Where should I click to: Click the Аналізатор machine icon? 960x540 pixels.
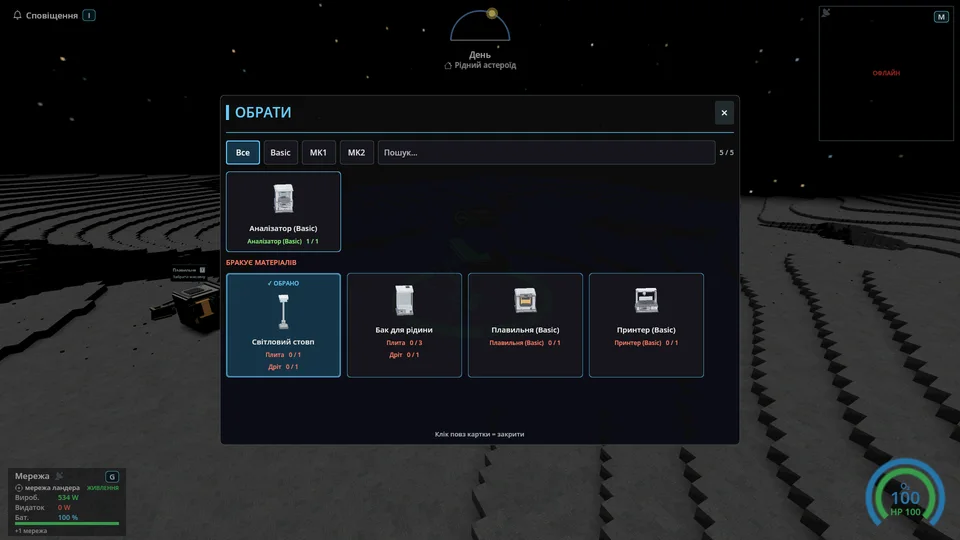click(283, 199)
